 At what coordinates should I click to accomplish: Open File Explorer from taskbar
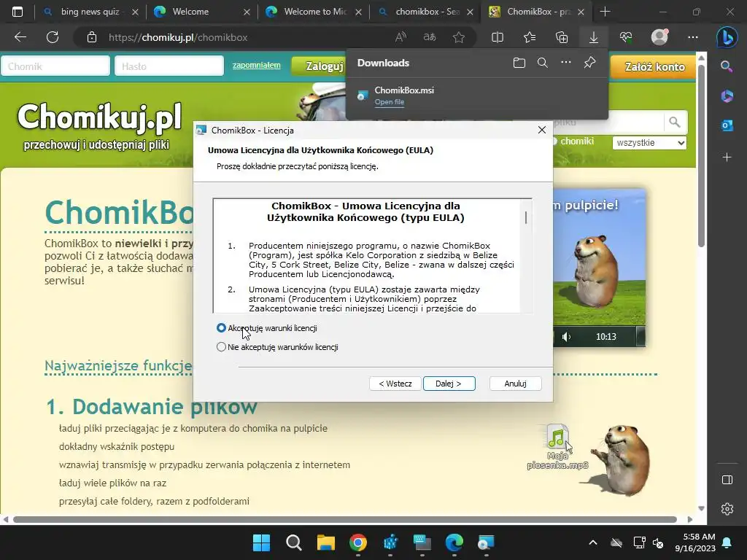click(326, 542)
